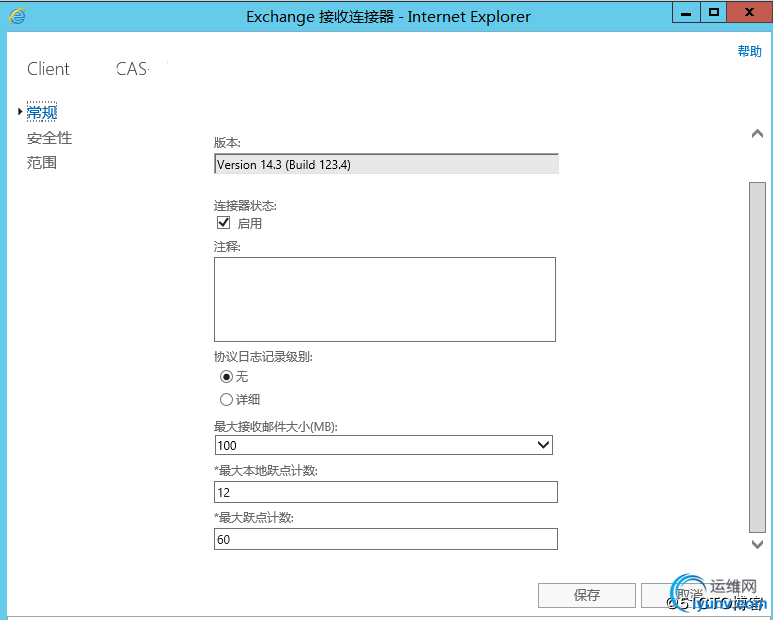Open the 范围 scoping tab
The height and width of the screenshot is (620, 773).
click(42, 163)
